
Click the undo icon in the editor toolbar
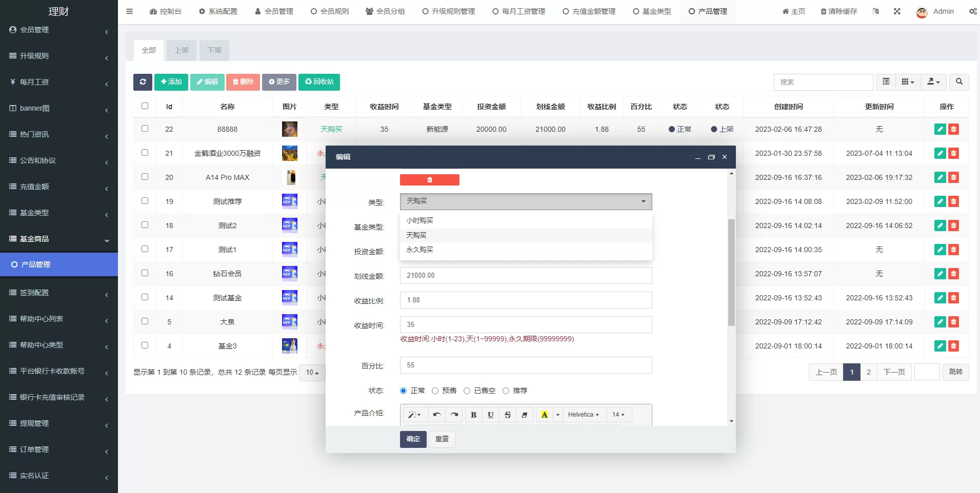[x=436, y=415]
